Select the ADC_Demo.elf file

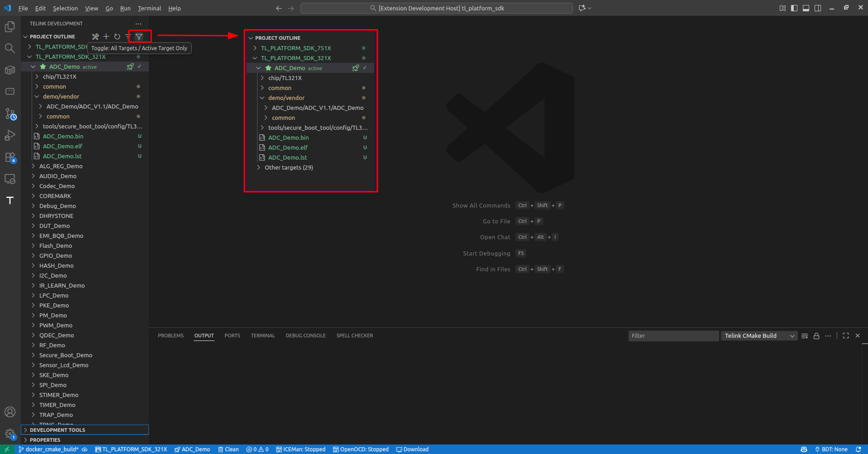coord(85,146)
